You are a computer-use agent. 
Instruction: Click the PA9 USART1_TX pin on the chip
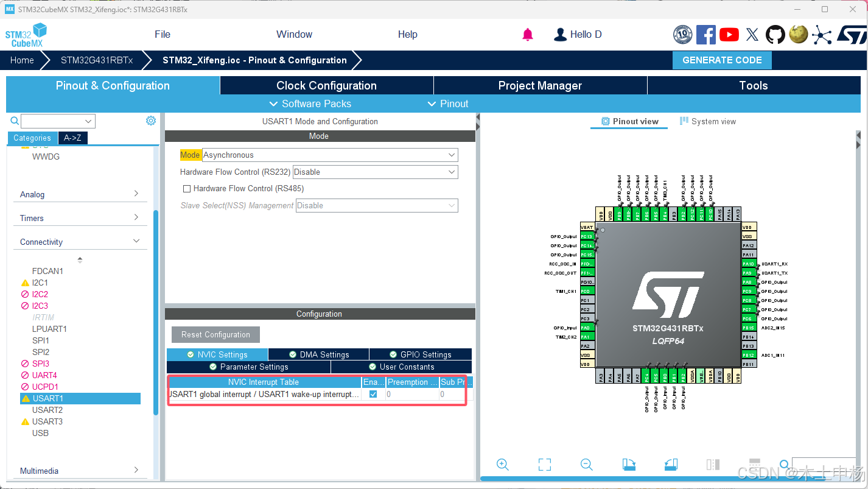click(749, 273)
